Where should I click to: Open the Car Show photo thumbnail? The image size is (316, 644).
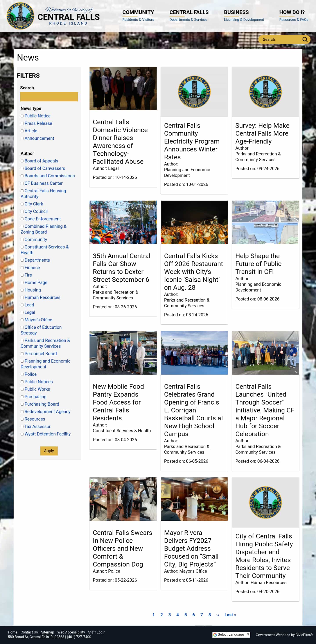(x=123, y=222)
